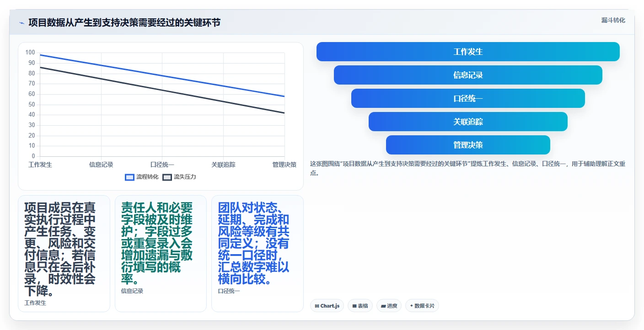Select the 信息记录 funnel bar
The height and width of the screenshot is (330, 644).
click(468, 75)
